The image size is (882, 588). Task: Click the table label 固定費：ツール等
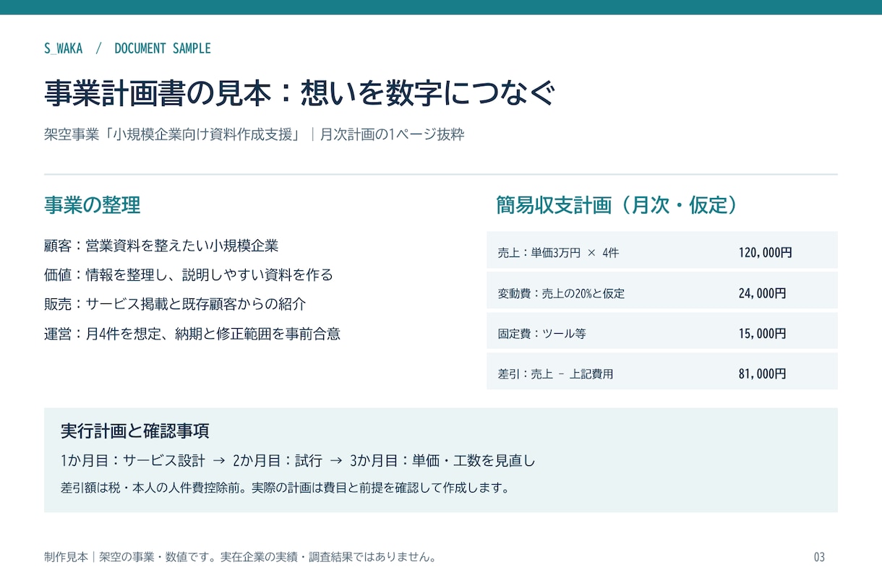(541, 334)
